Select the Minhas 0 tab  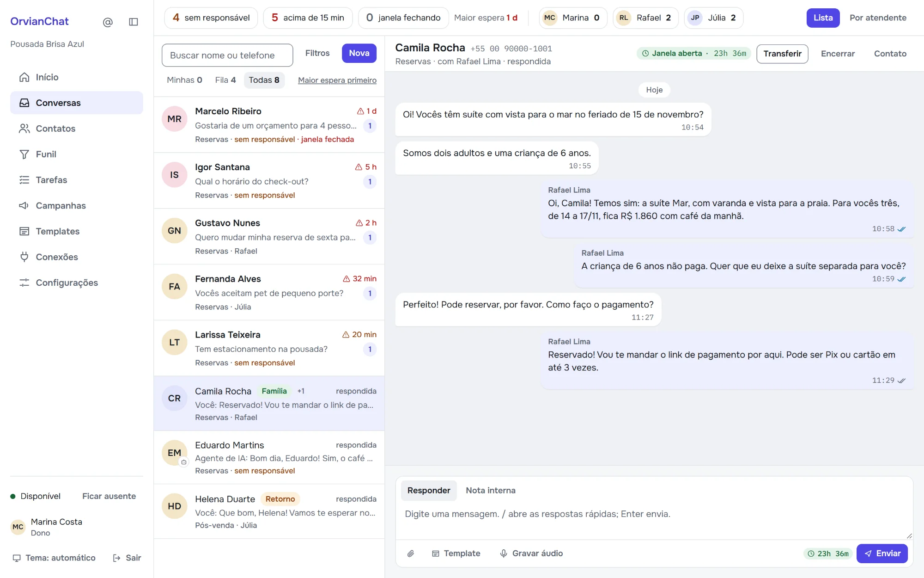[184, 80]
